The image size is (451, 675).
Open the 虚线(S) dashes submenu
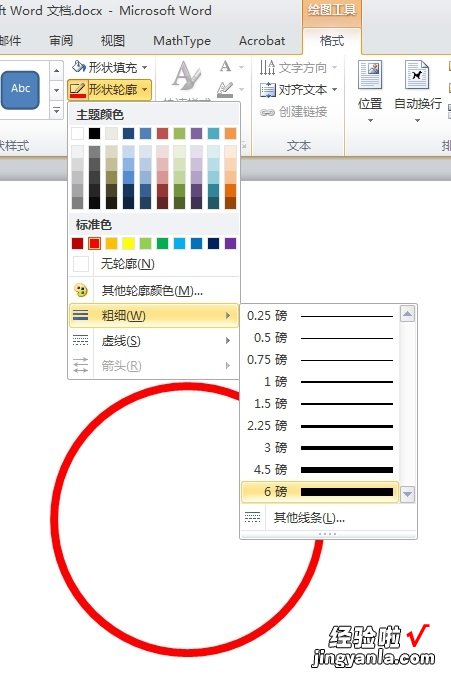point(154,341)
